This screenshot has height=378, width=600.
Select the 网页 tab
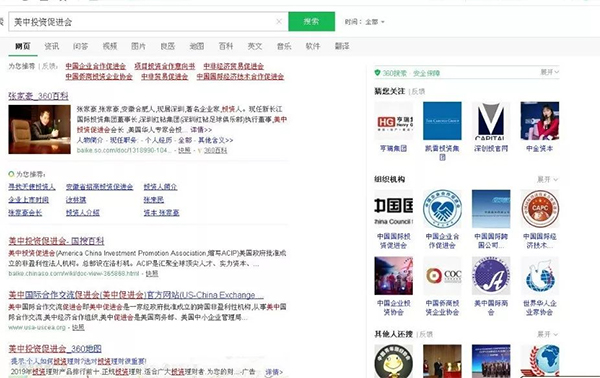click(x=23, y=46)
